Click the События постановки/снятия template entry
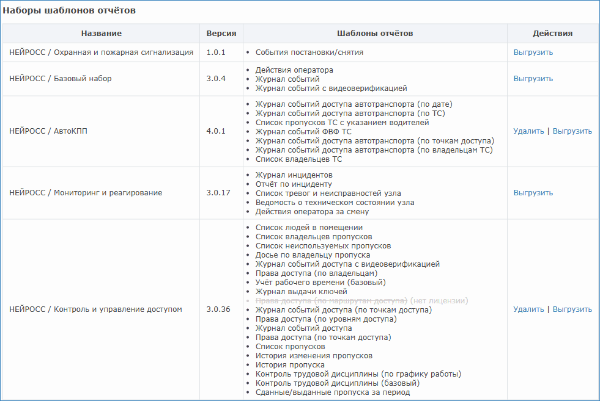 point(309,52)
